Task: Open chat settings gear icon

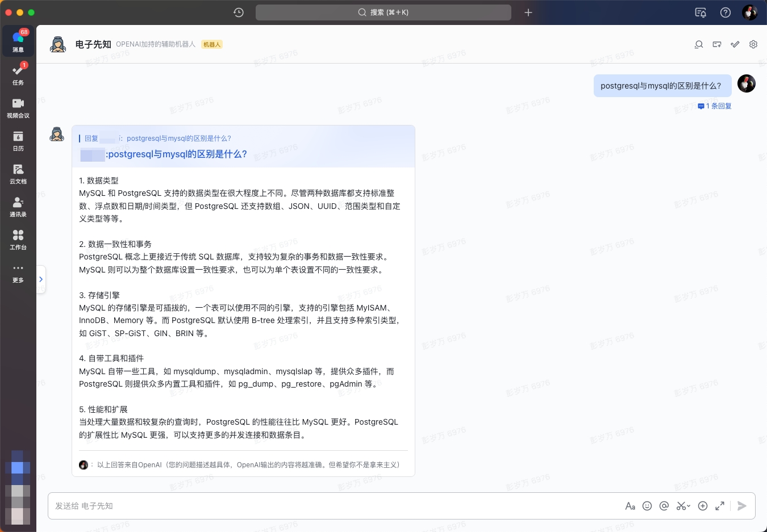Action: (x=753, y=44)
